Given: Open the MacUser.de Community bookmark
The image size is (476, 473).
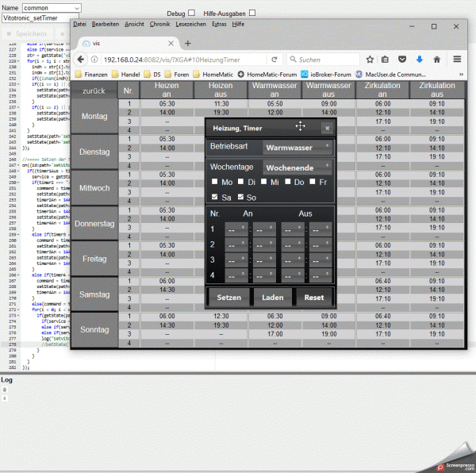Looking at the screenshot, I should (x=390, y=75).
